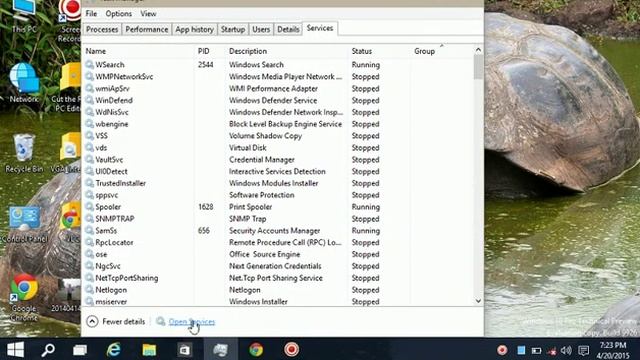Click the msiserver service name

pyautogui.click(x=111, y=302)
